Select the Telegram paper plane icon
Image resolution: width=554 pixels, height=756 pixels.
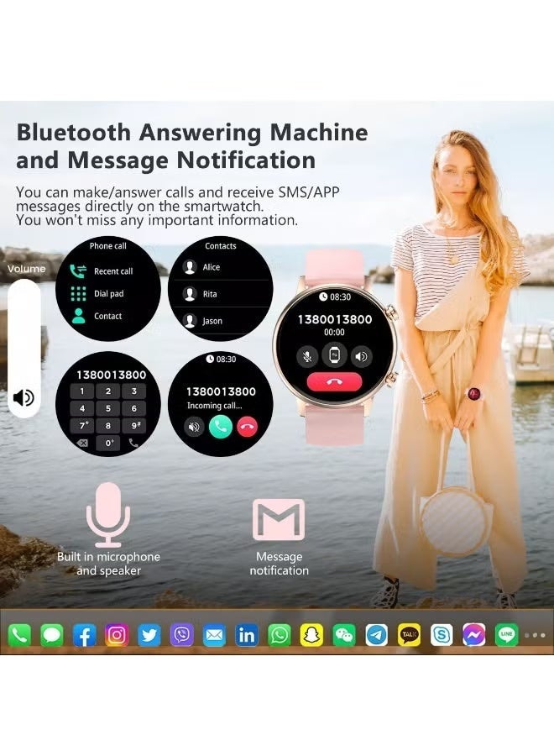point(377,635)
